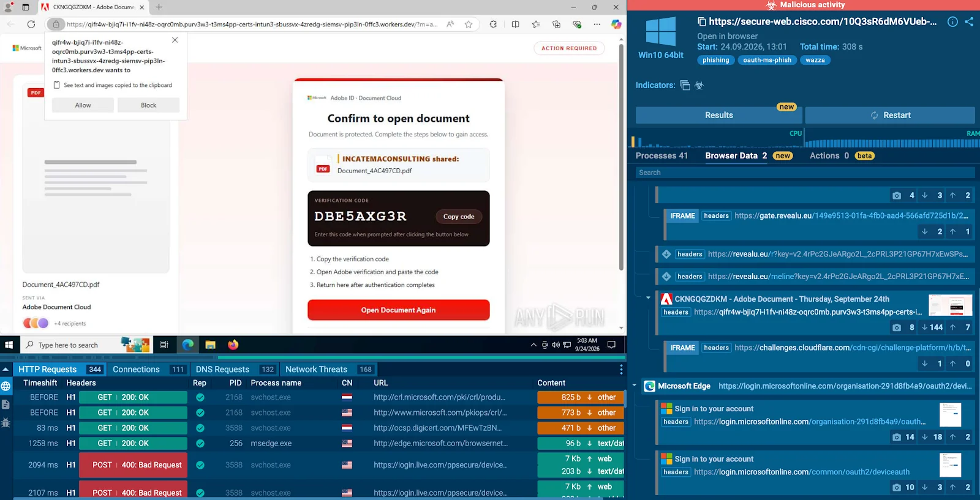
Task: Open the Copilot icon in Edge toolbar
Action: click(616, 24)
